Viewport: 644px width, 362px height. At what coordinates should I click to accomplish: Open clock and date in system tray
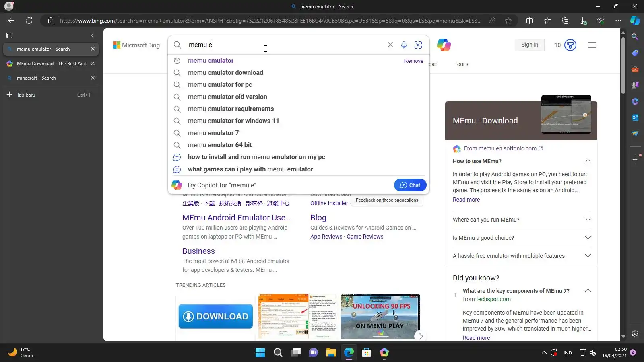(x=614, y=353)
